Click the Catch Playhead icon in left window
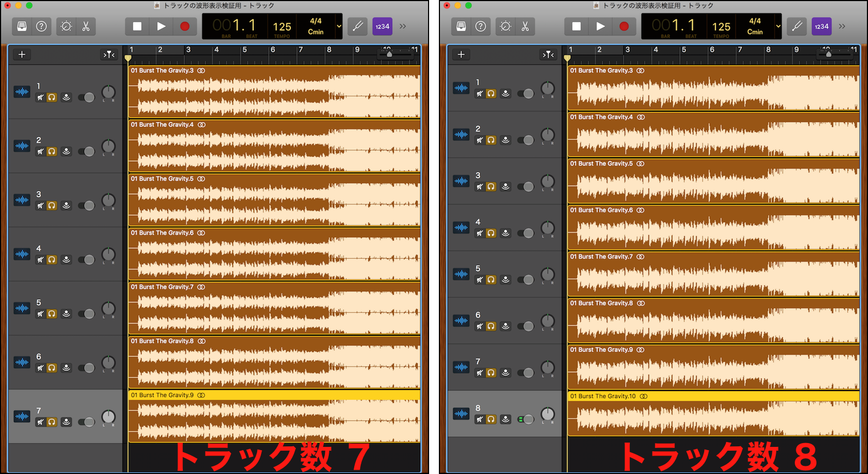Viewport: 868px width, 474px height. (109, 54)
